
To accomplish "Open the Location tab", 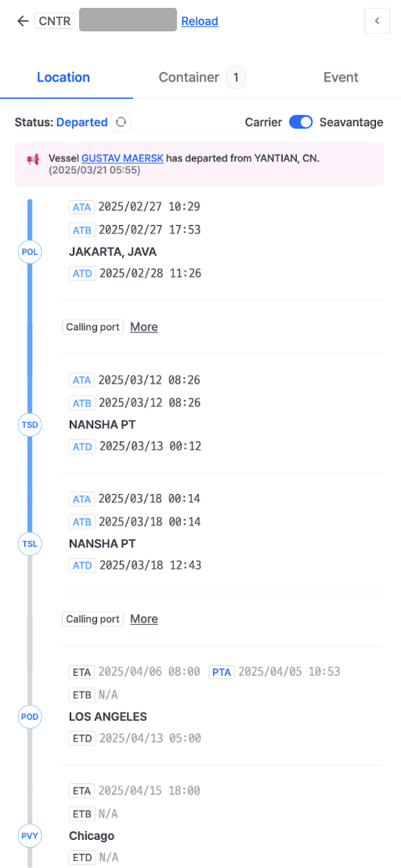I will [63, 78].
